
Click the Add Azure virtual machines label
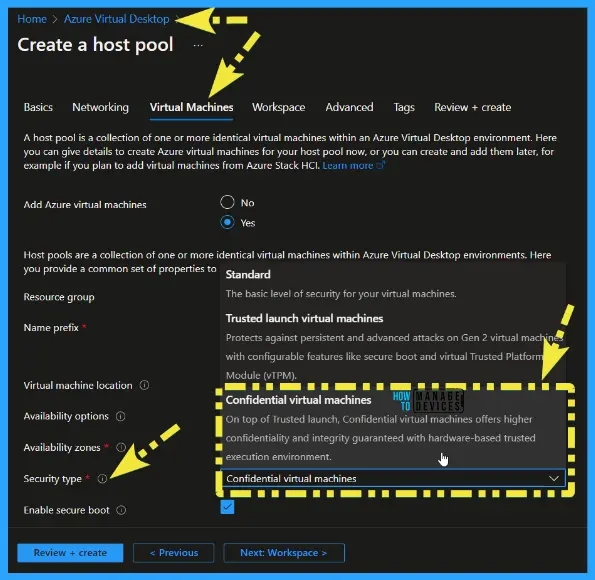click(85, 205)
